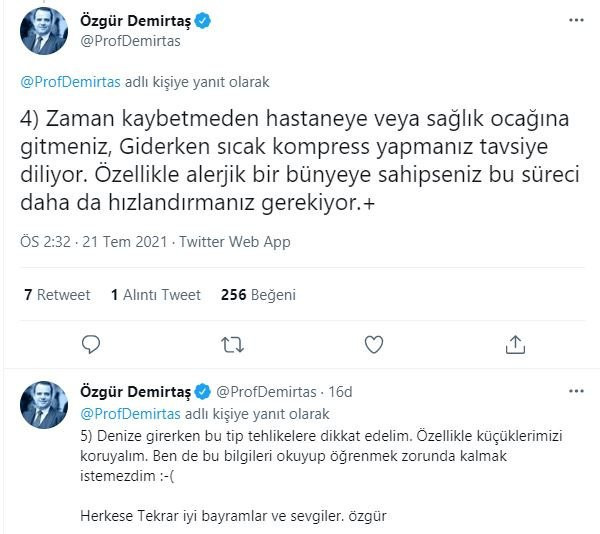The image size is (600, 534).
Task: Click the Twitter Web App source label
Action: (x=235, y=242)
